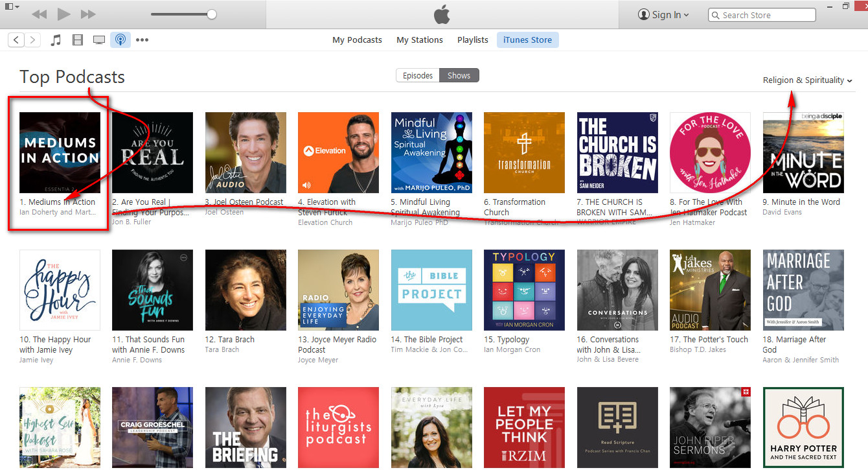868x470 pixels.
Task: Expand the Religion & Spirituality category dropdown
Action: 807,80
